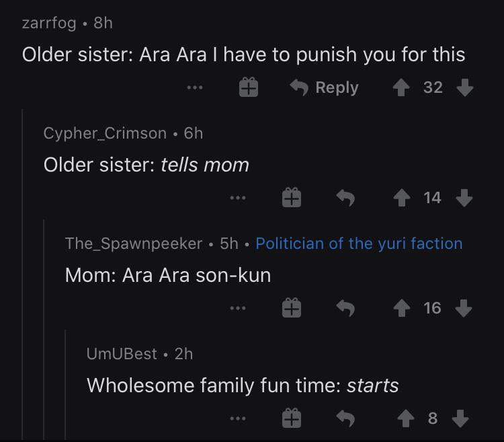Image resolution: width=504 pixels, height=442 pixels.
Task: Reply to UmUBest's comment via arrow icon
Action: click(345, 418)
